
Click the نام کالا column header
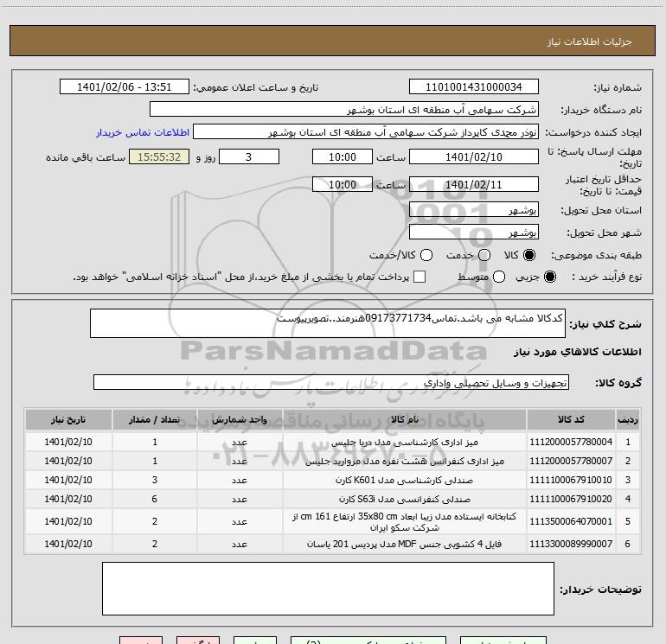coord(405,420)
